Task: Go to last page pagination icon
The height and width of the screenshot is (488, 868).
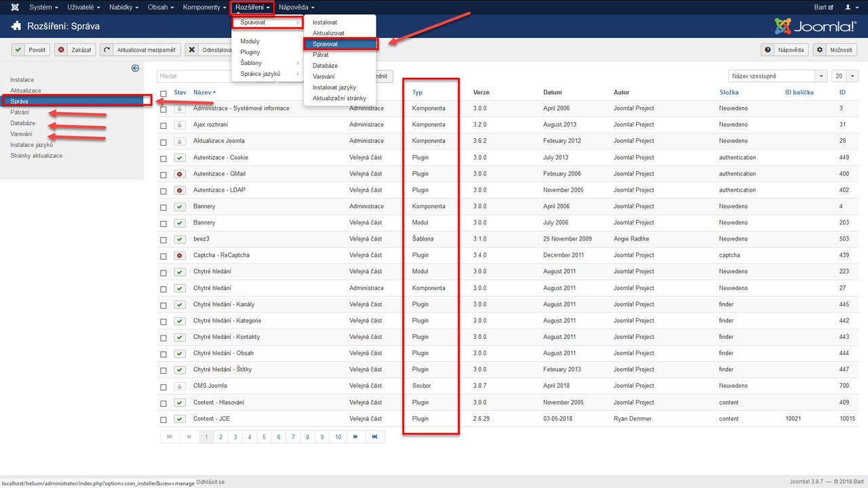Action: [x=374, y=437]
